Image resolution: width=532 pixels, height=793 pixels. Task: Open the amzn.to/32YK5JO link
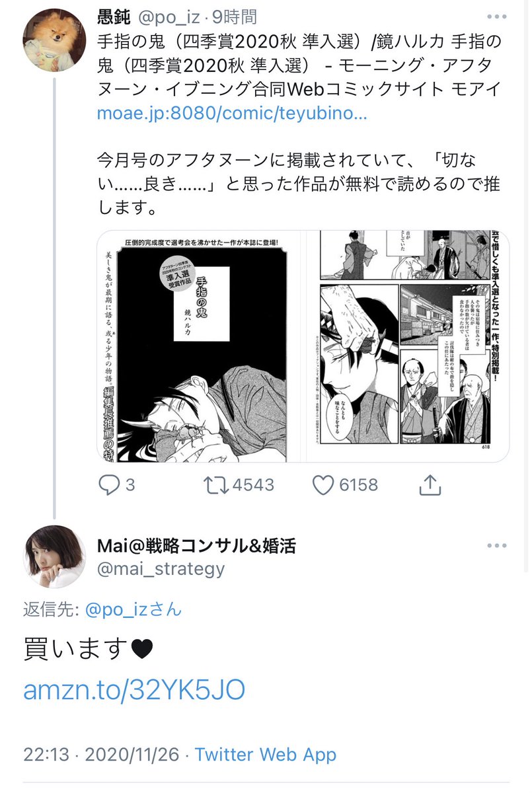pyautogui.click(x=134, y=691)
